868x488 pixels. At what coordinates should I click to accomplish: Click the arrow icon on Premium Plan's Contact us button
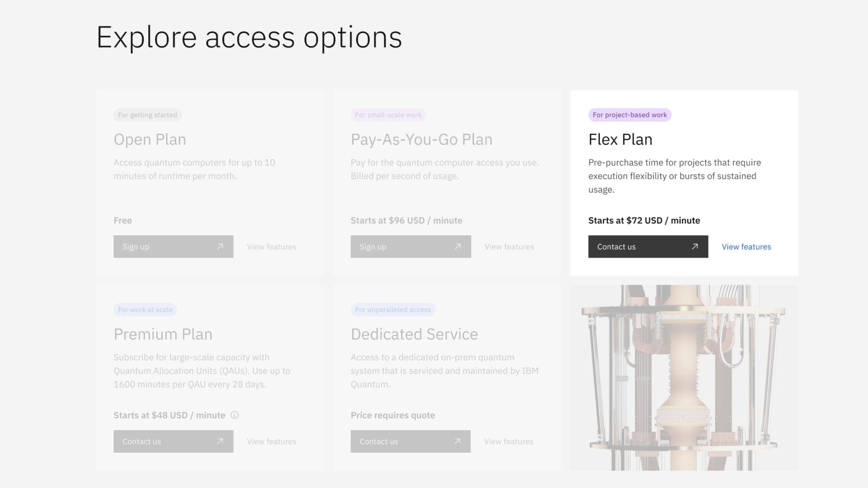(220, 441)
